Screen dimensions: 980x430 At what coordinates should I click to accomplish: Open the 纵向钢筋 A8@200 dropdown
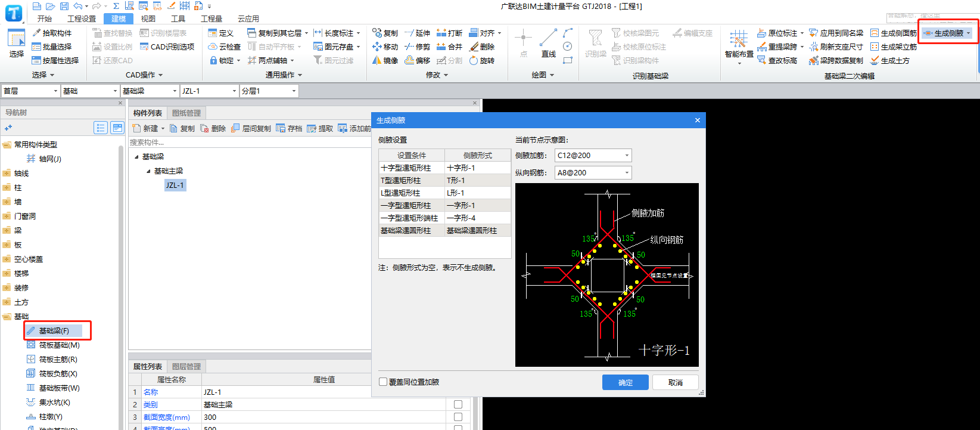pos(627,173)
